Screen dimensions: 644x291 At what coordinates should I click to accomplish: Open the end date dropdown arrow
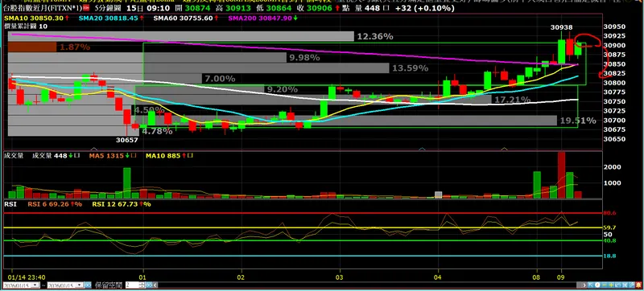coord(79,285)
